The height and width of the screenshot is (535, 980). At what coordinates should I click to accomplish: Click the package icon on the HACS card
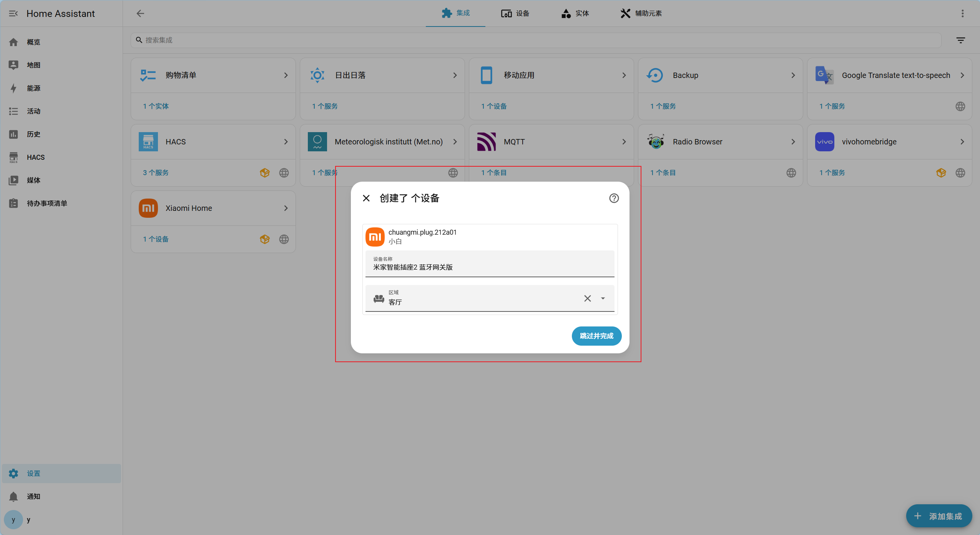(x=264, y=173)
